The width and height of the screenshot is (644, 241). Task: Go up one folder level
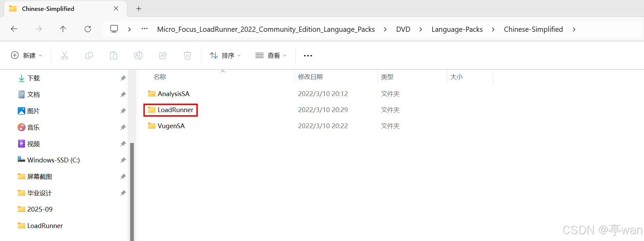(x=63, y=29)
